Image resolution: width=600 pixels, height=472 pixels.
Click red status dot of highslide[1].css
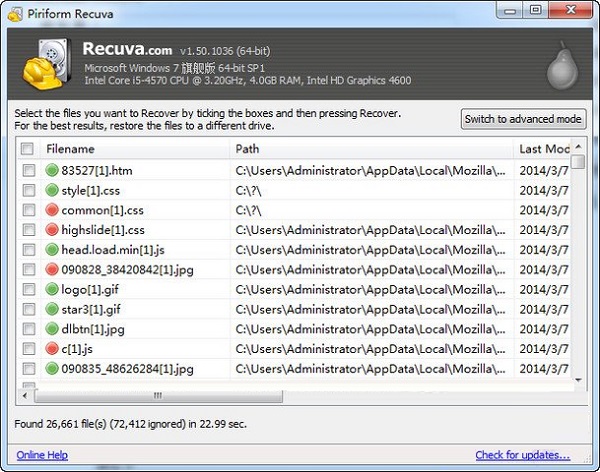click(x=52, y=230)
